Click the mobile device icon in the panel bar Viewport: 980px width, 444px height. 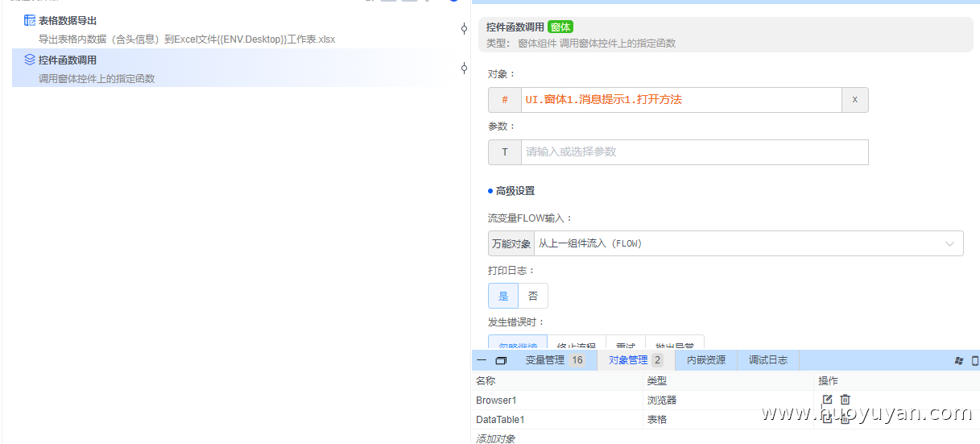975,360
